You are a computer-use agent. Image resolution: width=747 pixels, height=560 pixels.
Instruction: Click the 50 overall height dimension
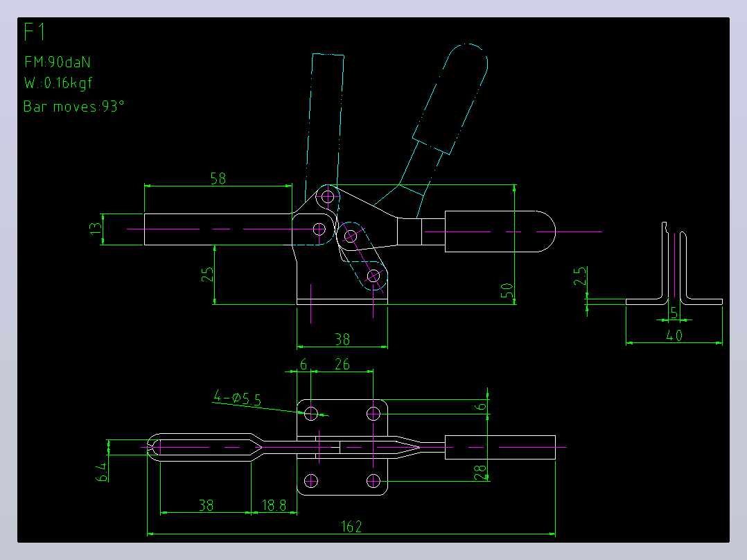tap(507, 290)
